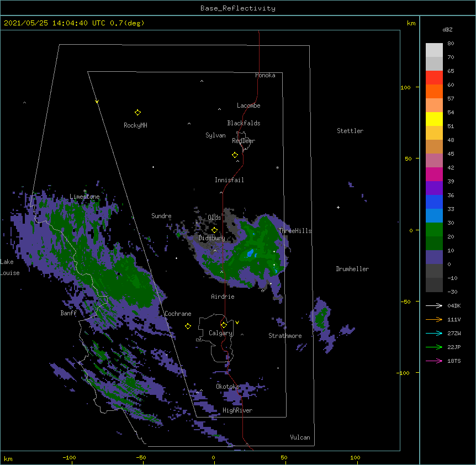Click the Calgary city label

tap(220, 333)
